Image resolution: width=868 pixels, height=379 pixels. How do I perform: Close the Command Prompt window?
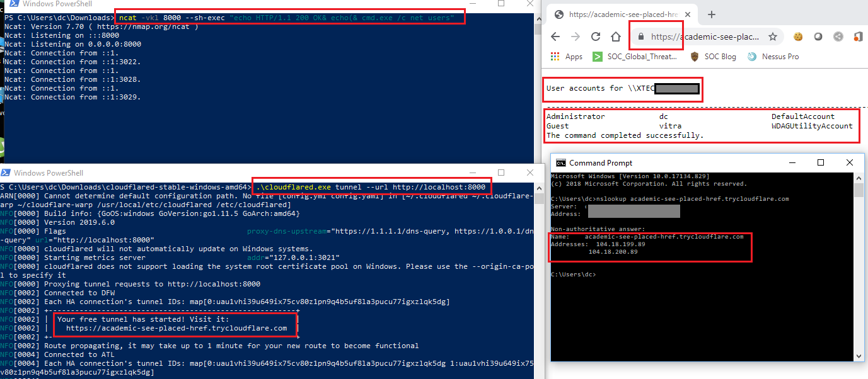(850, 162)
